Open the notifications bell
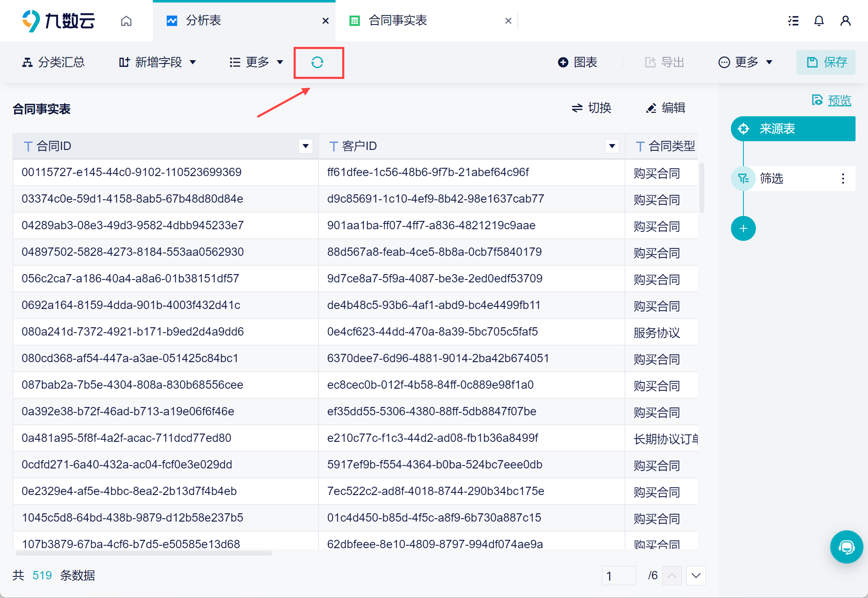The image size is (868, 598). 819,21
